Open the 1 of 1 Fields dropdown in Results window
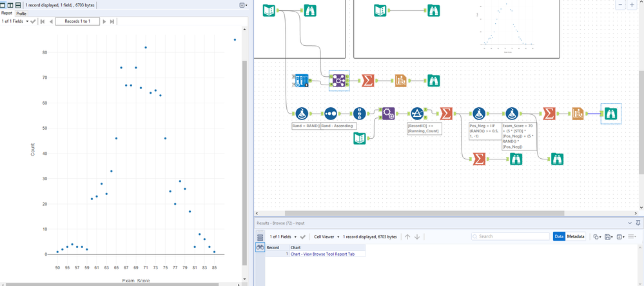 point(284,237)
